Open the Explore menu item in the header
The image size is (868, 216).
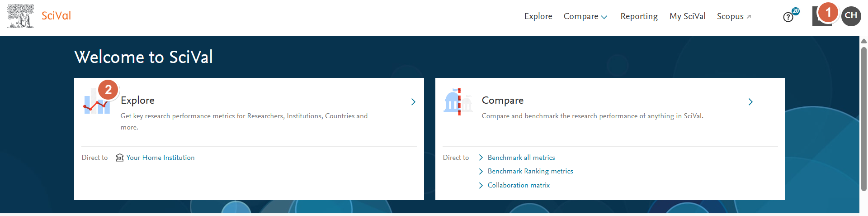point(538,16)
